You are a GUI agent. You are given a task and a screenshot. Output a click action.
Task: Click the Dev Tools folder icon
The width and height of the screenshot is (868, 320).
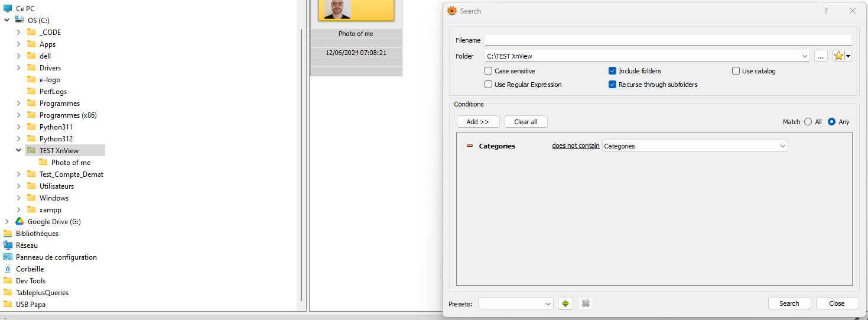click(x=8, y=280)
